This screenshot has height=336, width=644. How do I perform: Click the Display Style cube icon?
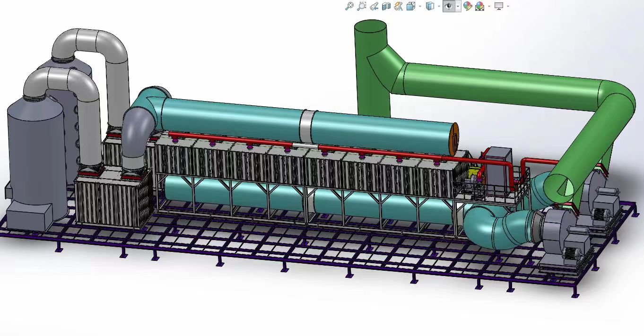(x=430, y=6)
